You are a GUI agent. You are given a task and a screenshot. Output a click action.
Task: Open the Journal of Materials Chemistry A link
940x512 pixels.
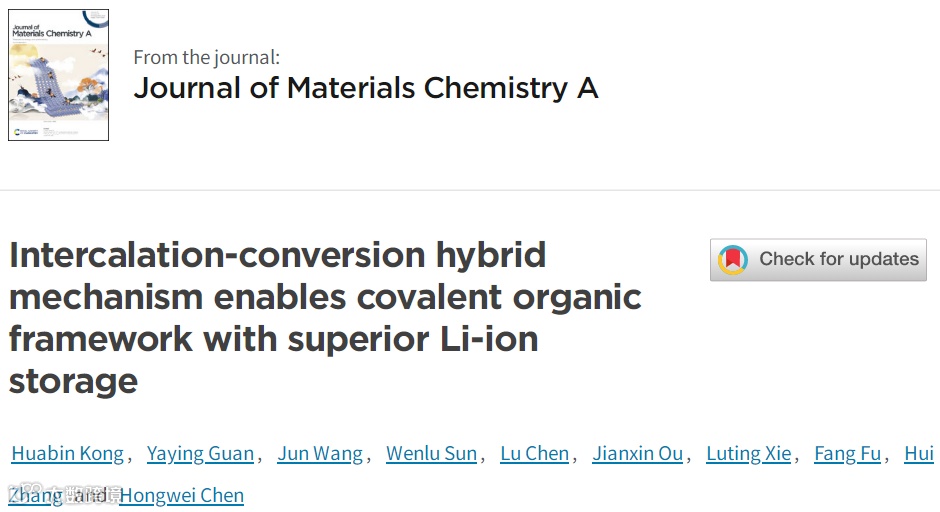[x=365, y=88]
